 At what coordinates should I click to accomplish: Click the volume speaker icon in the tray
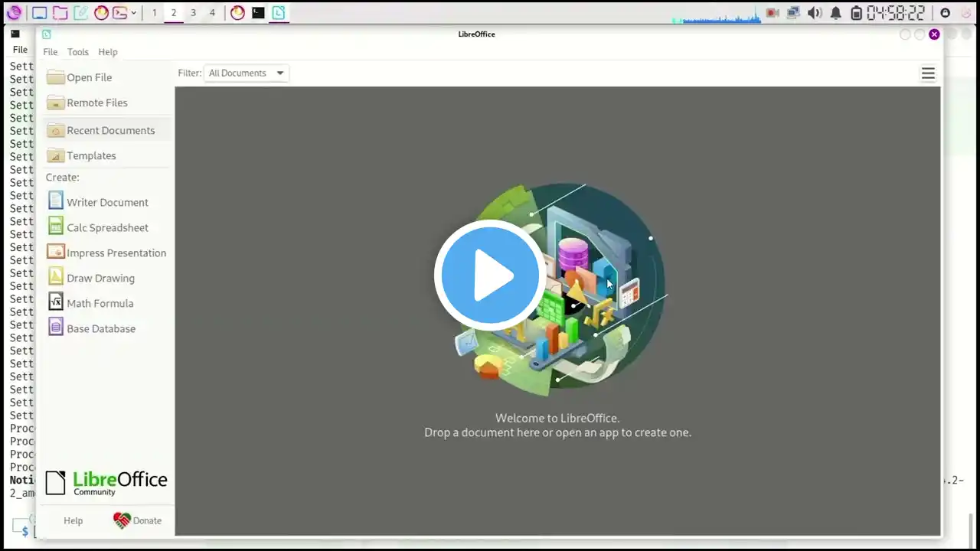click(x=814, y=13)
